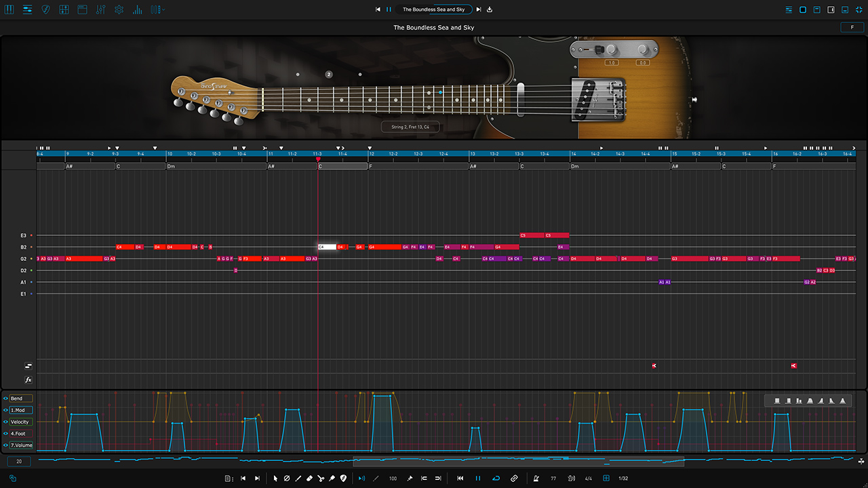Select the E1 string row label
This screenshot has height=488, width=868.
click(x=23, y=293)
